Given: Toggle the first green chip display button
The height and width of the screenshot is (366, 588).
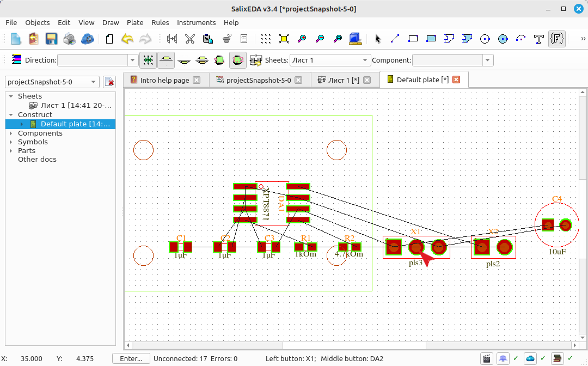Looking at the screenshot, I should 220,60.
